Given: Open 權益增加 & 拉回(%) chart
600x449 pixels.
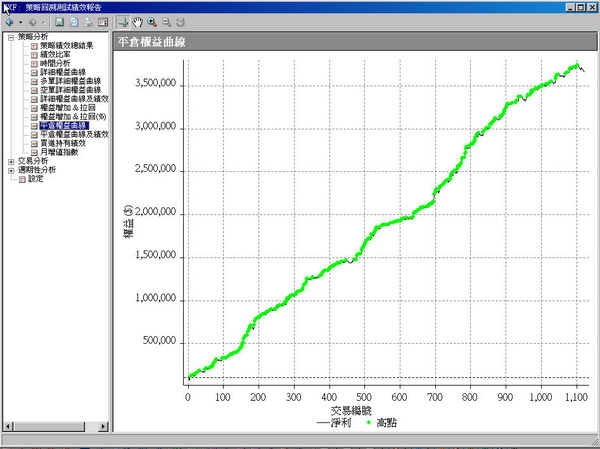Looking at the screenshot, I should (73, 116).
